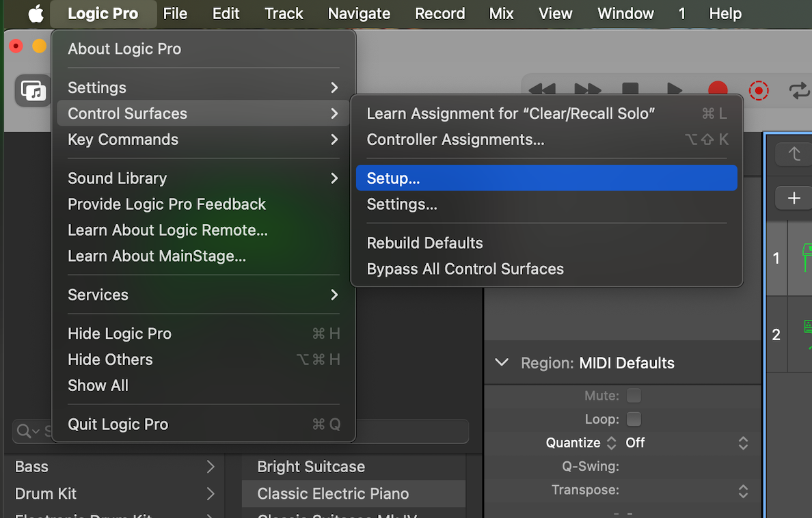
Task: Open About Logic Pro
Action: 204,49
